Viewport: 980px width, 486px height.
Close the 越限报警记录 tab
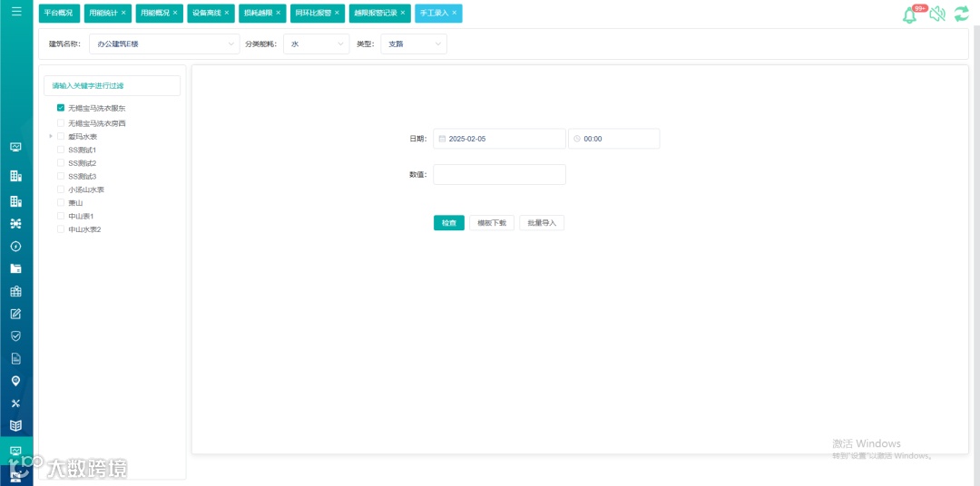[x=403, y=13]
